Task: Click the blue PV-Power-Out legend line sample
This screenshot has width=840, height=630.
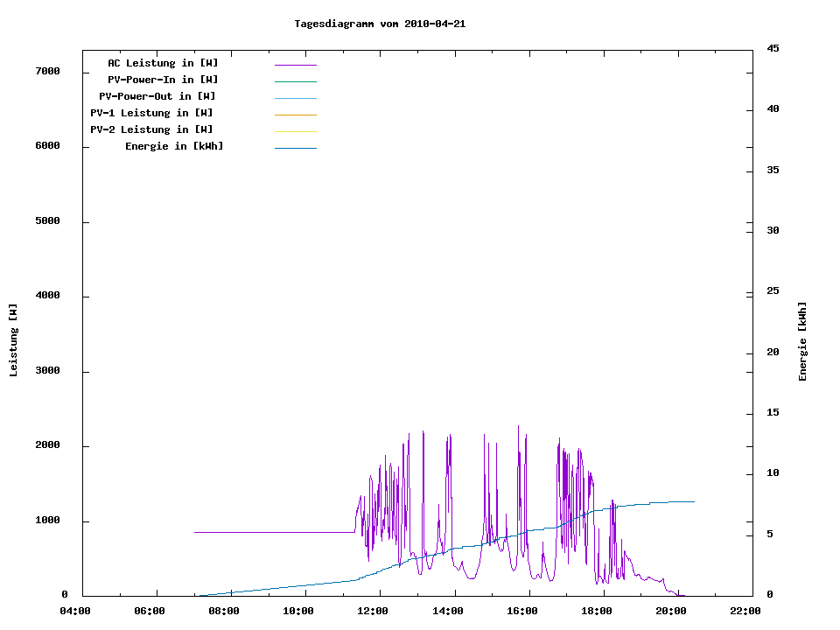Action: [295, 98]
